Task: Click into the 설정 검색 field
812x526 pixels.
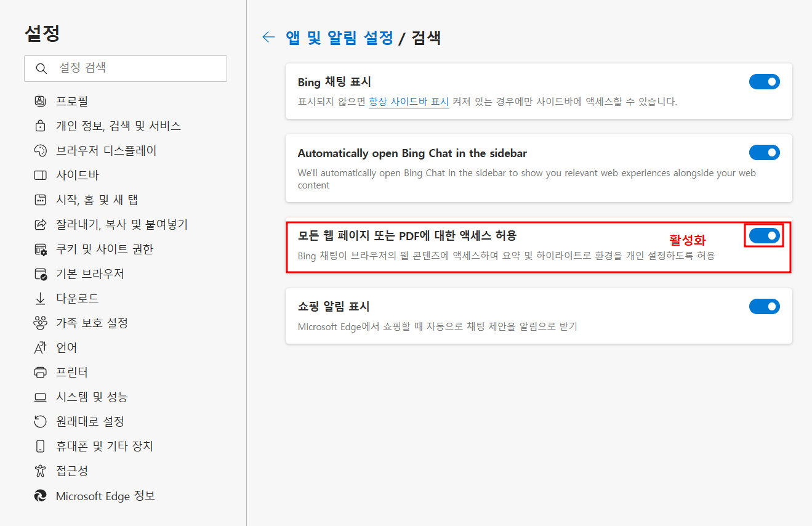Action: tap(126, 68)
